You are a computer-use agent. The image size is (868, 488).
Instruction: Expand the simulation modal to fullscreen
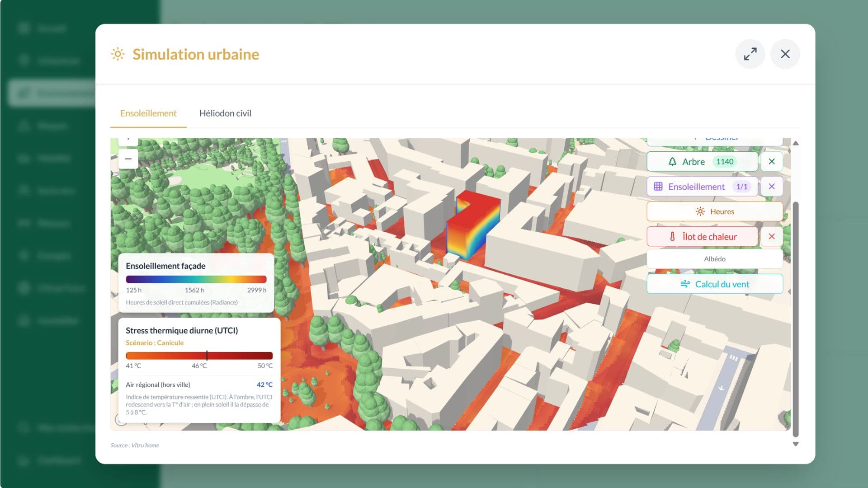coord(750,54)
